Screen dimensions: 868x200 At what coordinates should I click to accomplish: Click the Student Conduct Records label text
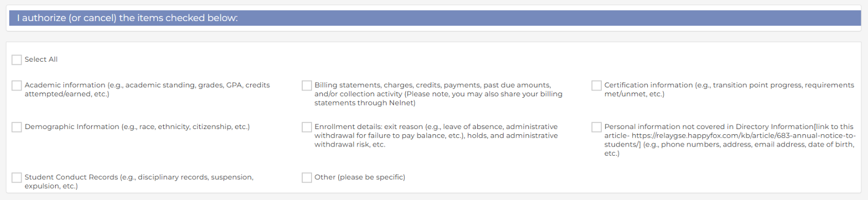(x=139, y=181)
